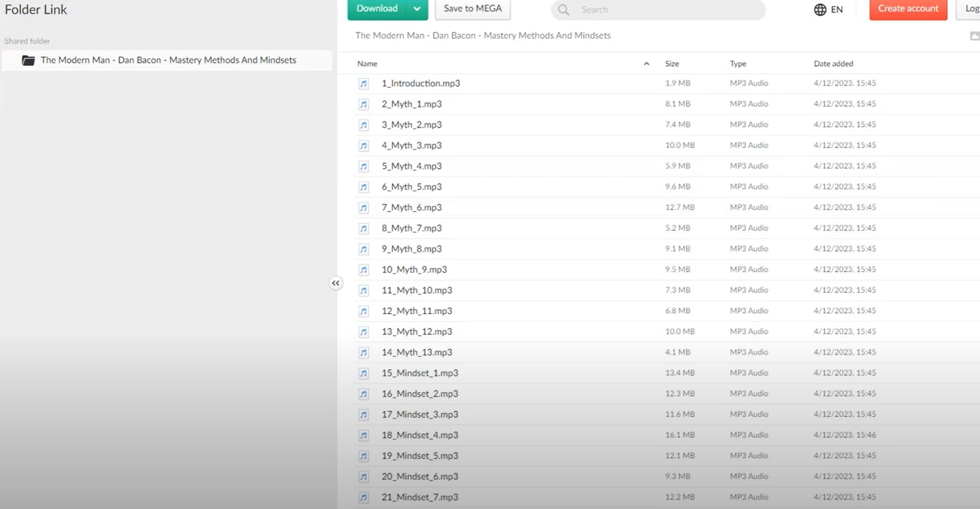Click the audio icon beside 16_Mindset_2.mp3
This screenshot has width=980, height=509.
pos(363,394)
